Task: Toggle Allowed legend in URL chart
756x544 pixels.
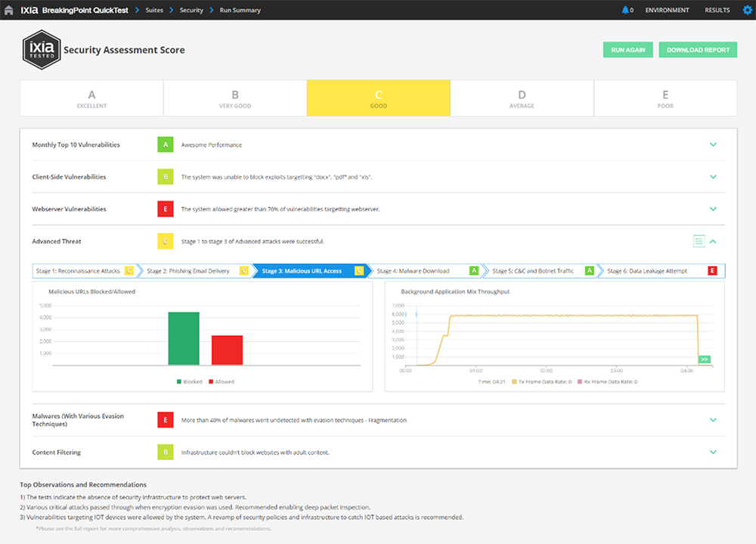Action: pos(222,382)
